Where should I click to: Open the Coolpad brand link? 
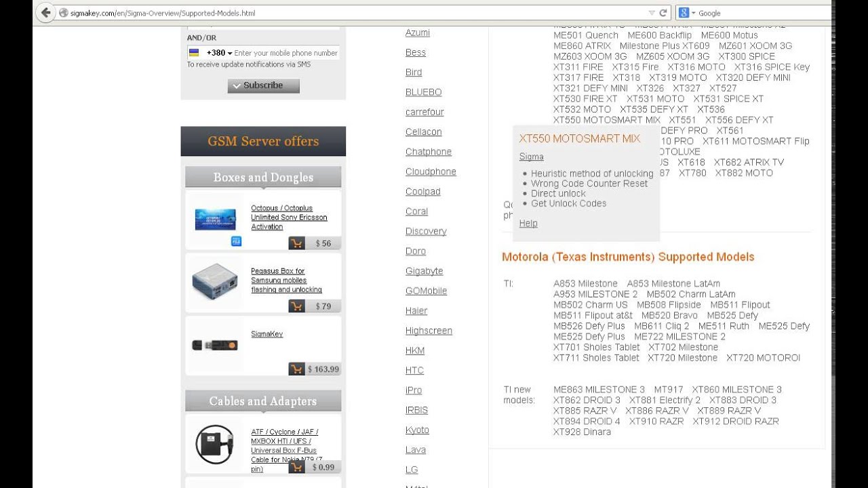422,191
